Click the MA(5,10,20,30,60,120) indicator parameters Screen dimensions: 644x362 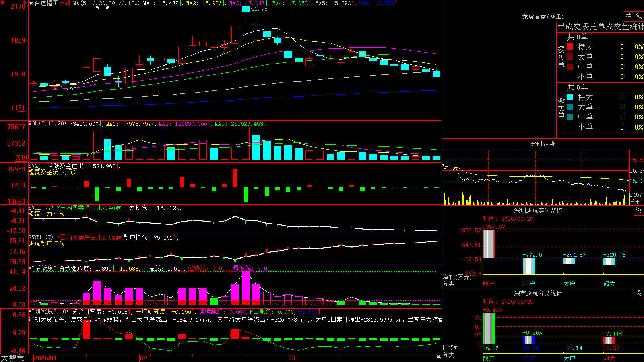coord(106,3)
